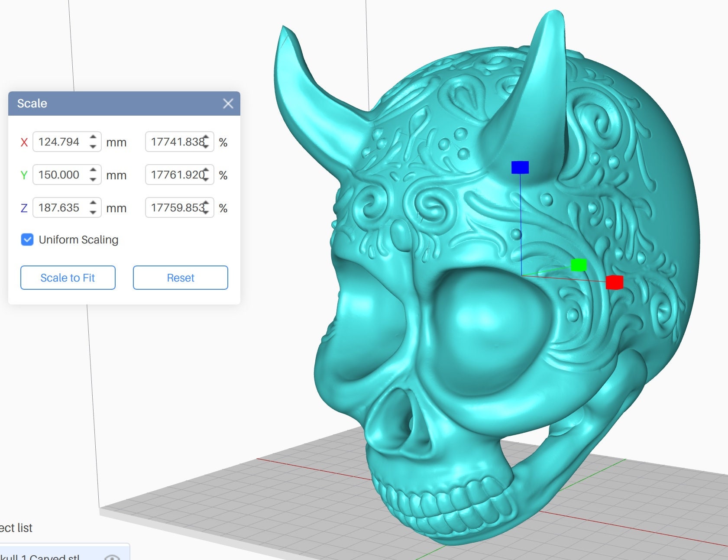Viewport: 728px width, 560px height.
Task: Reset the model scale
Action: coord(180,278)
